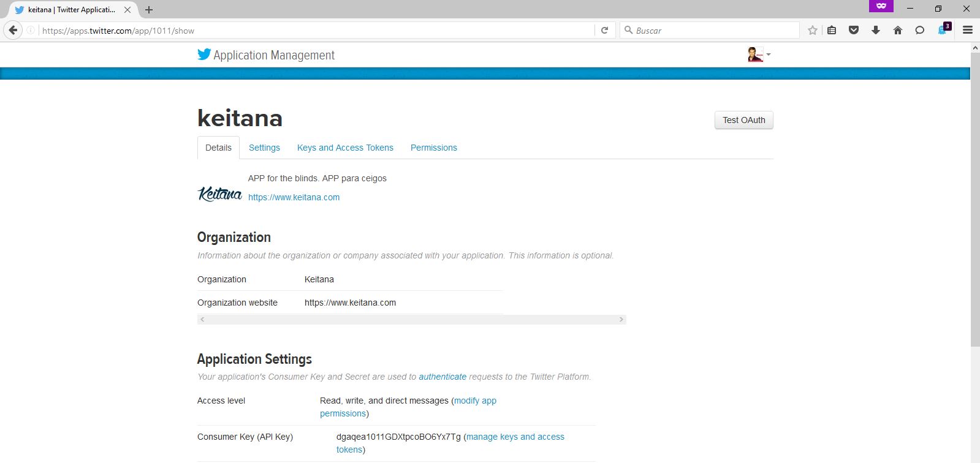This screenshot has width=980, height=463.
Task: Reload the current page
Action: (x=604, y=30)
